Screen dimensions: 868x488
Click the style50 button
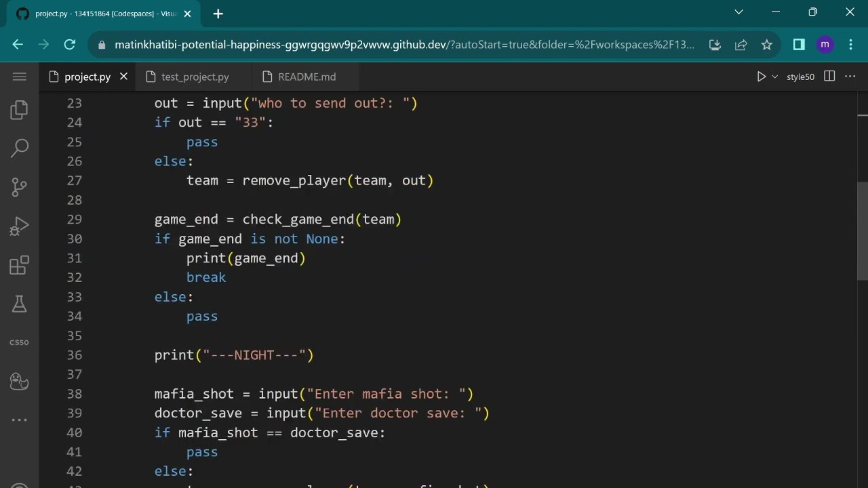(x=800, y=77)
